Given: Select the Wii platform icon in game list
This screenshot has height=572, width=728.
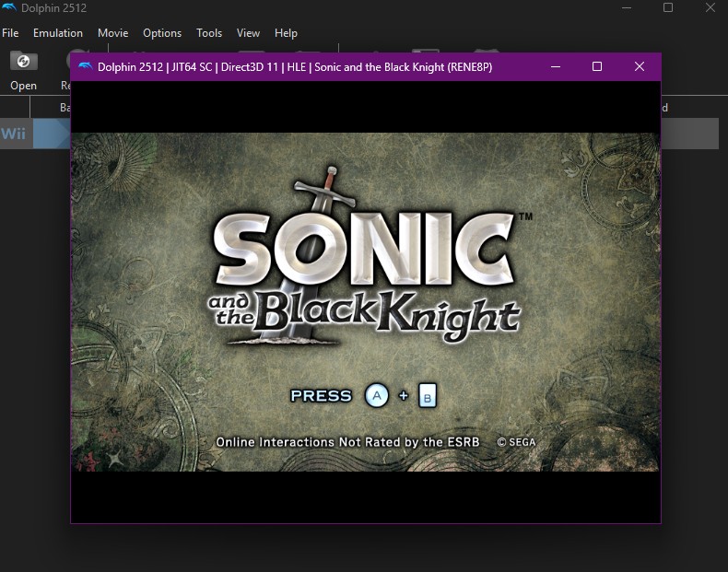Looking at the screenshot, I should (14, 134).
